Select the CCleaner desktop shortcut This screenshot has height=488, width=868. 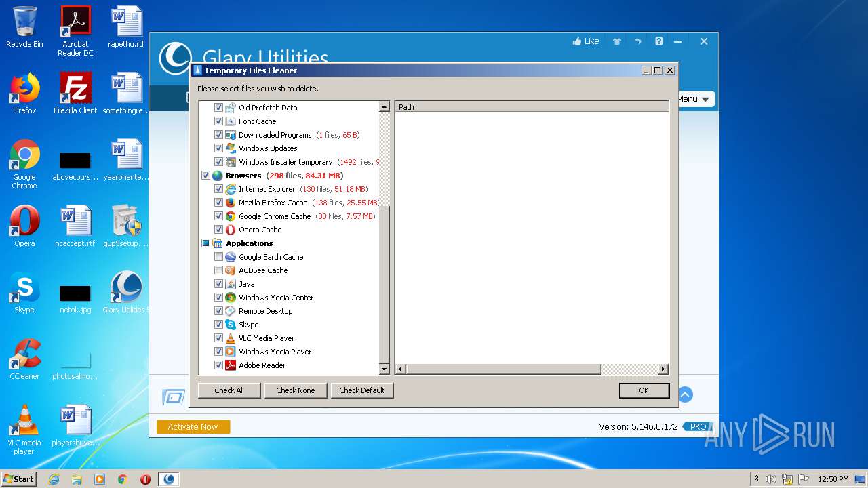[24, 359]
